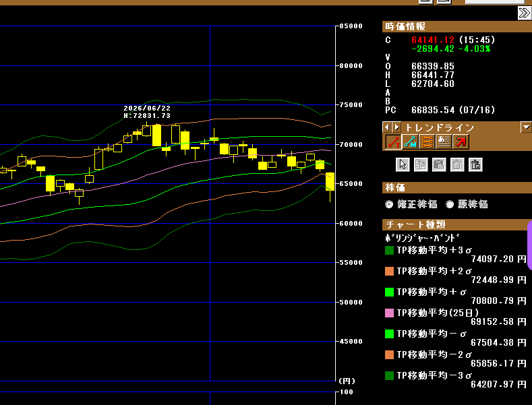The image size is (532, 405).
Task: Choose the orange parallel lines tool
Action: (x=427, y=142)
